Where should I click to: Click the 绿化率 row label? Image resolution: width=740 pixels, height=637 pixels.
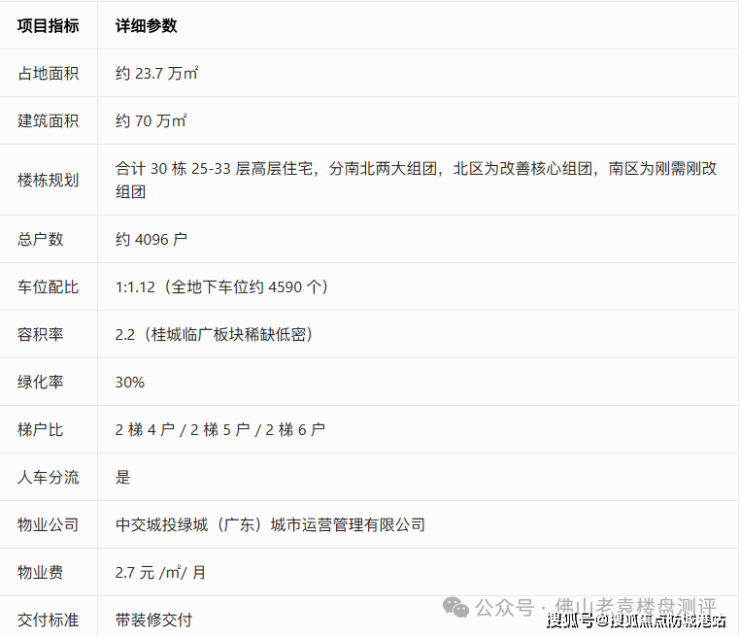click(x=41, y=382)
